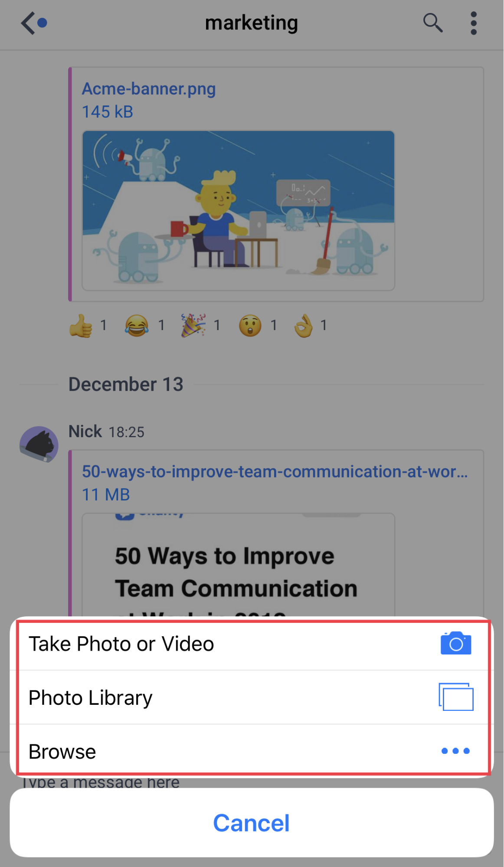Tap Nick's cat avatar
The width and height of the screenshot is (504, 867).
[x=39, y=444]
